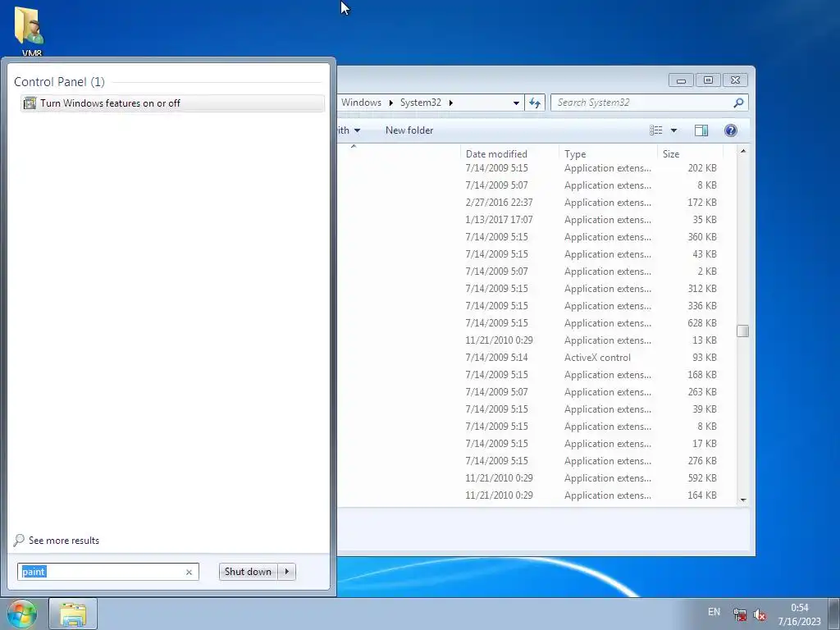Open Windows Explorer from the taskbar
The height and width of the screenshot is (630, 840).
point(73,614)
